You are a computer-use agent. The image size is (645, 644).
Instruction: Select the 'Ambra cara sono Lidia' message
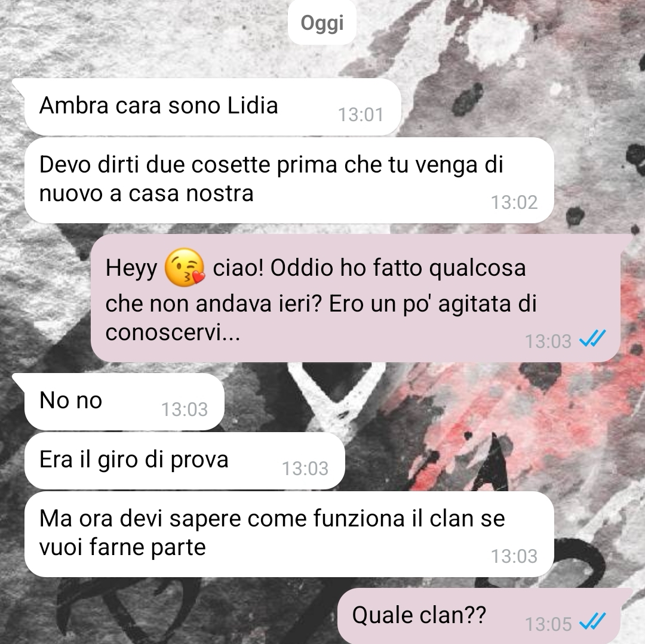[213, 106]
